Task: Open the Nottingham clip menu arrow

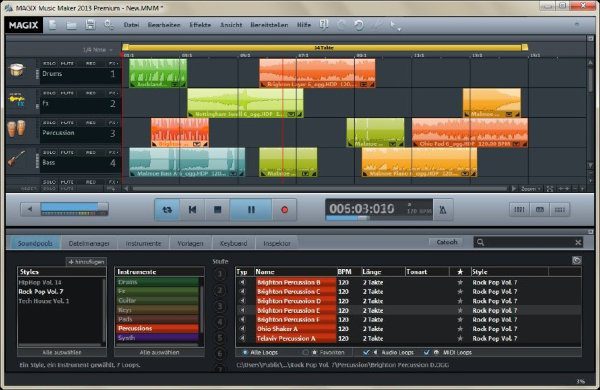Action: point(291,114)
